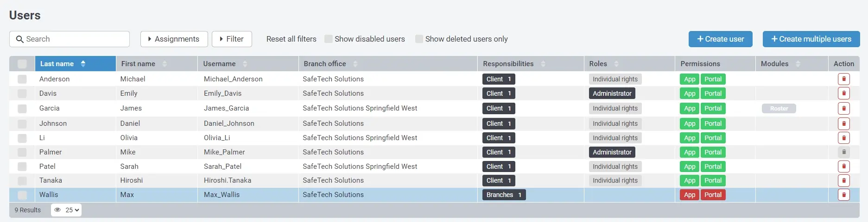
Task: Sort table by First name header
Action: click(x=138, y=64)
